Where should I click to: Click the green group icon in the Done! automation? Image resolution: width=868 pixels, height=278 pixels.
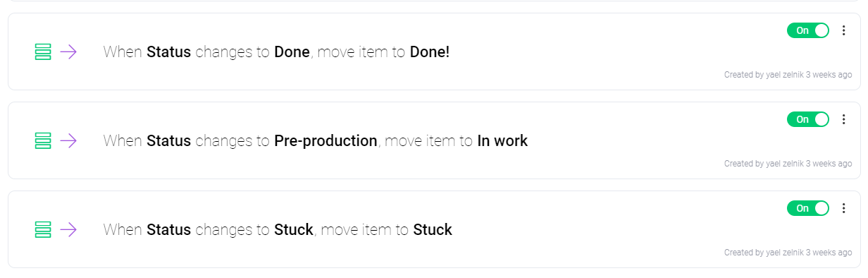click(x=43, y=52)
